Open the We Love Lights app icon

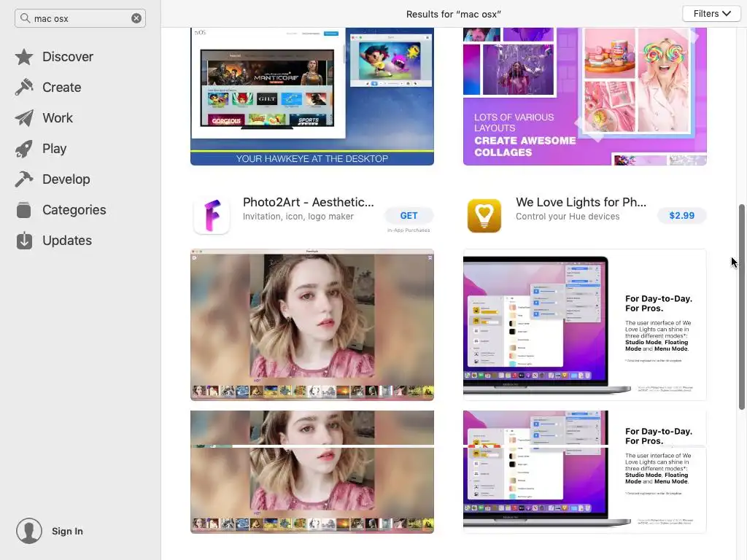[x=484, y=216]
